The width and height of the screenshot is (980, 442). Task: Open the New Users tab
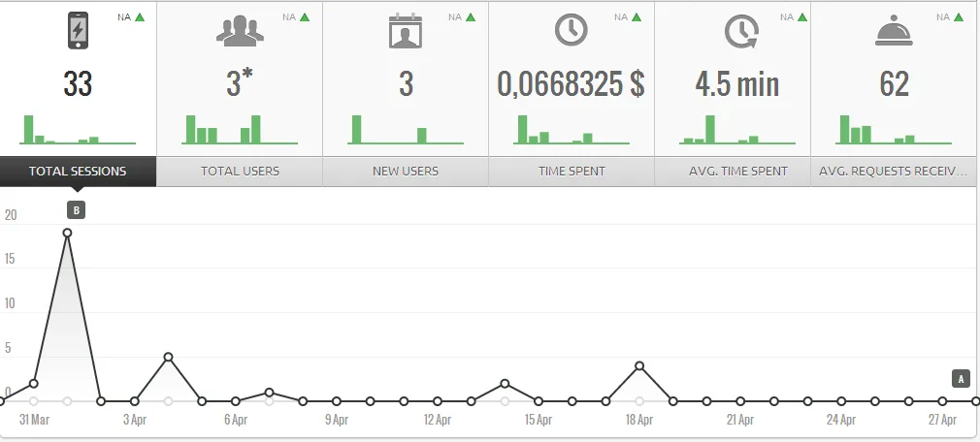click(x=406, y=171)
